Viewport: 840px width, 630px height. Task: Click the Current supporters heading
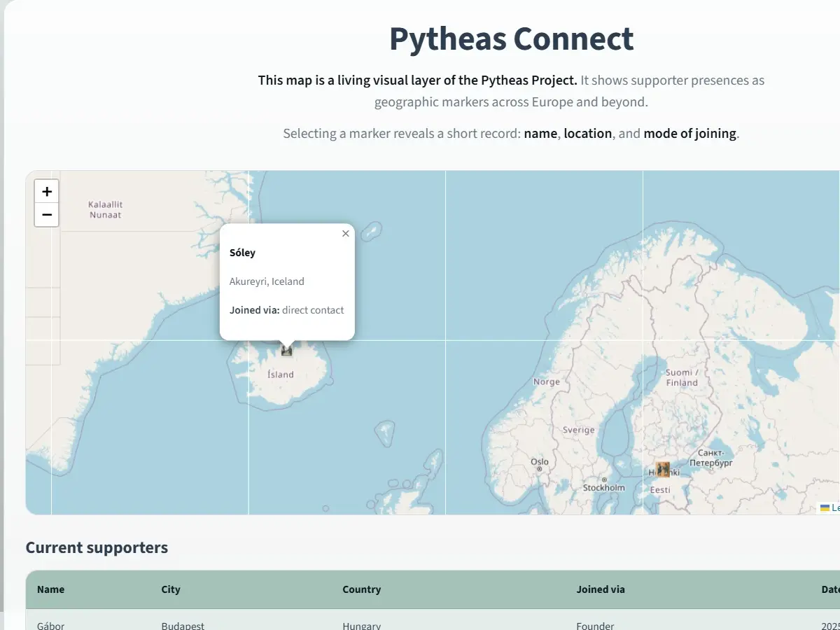tap(97, 547)
